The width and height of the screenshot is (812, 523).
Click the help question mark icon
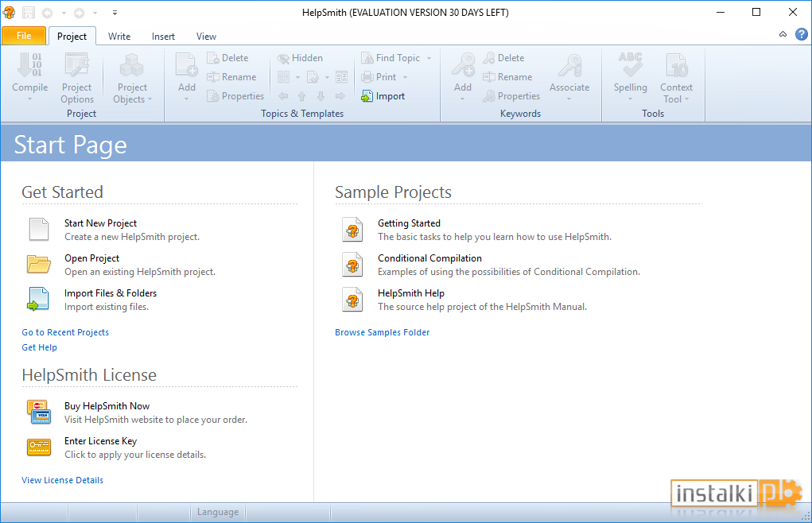click(x=801, y=35)
